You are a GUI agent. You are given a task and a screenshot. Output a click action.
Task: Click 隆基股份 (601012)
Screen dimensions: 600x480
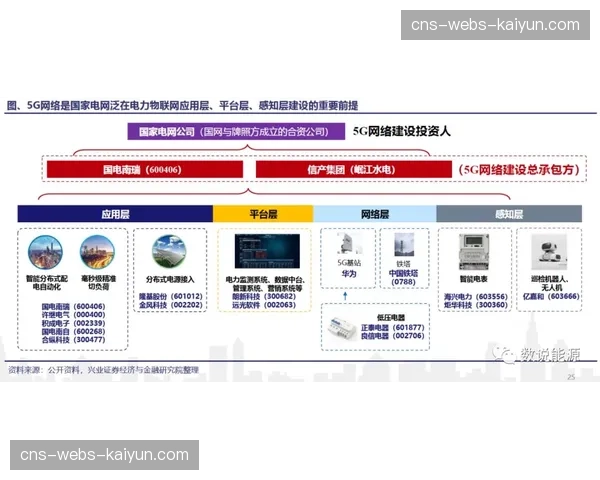(170, 296)
